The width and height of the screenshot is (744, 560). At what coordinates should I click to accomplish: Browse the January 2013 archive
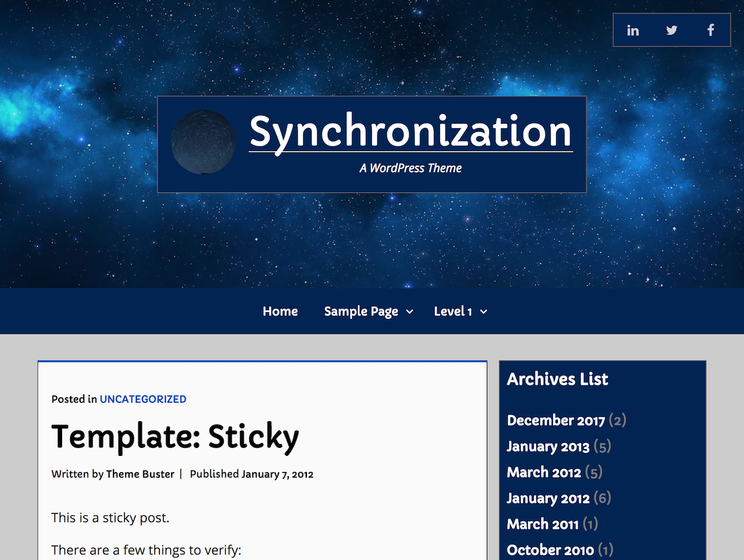(x=548, y=446)
